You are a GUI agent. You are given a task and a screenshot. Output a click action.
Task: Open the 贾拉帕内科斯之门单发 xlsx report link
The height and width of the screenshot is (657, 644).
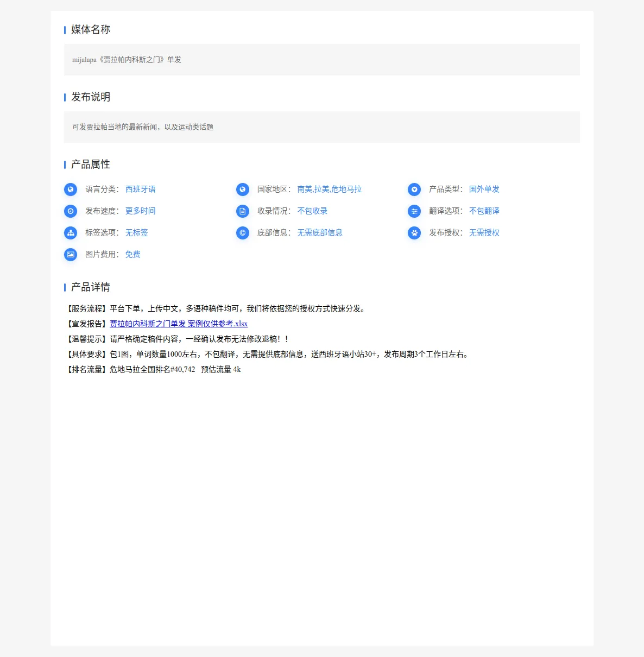[x=179, y=324]
